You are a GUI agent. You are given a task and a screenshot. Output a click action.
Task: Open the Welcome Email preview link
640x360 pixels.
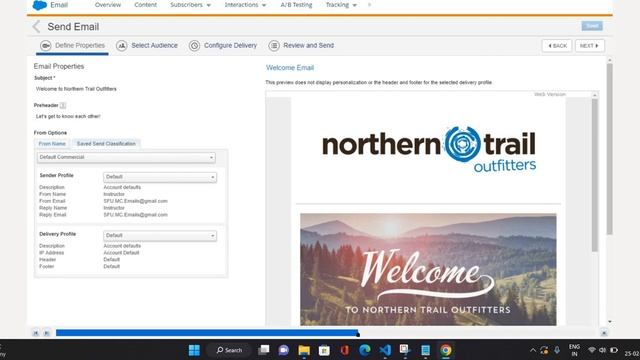tap(290, 68)
